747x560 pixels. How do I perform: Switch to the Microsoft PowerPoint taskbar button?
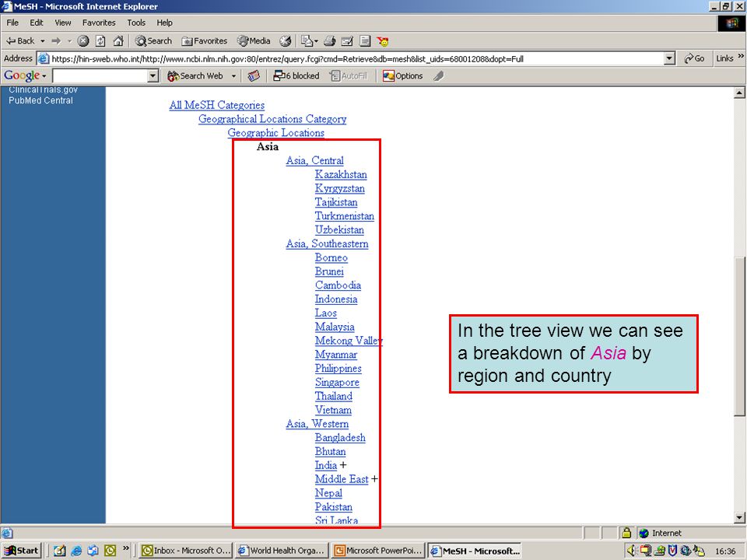pyautogui.click(x=378, y=551)
